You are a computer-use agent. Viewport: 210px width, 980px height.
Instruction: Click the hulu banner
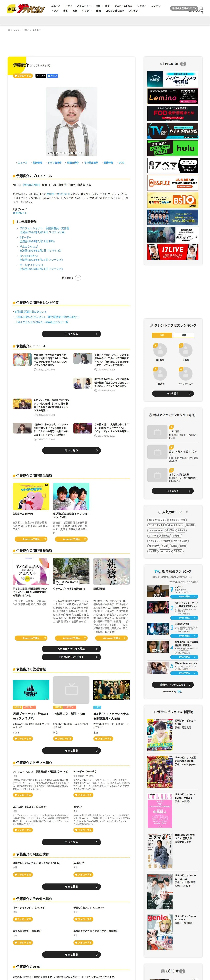point(173,148)
